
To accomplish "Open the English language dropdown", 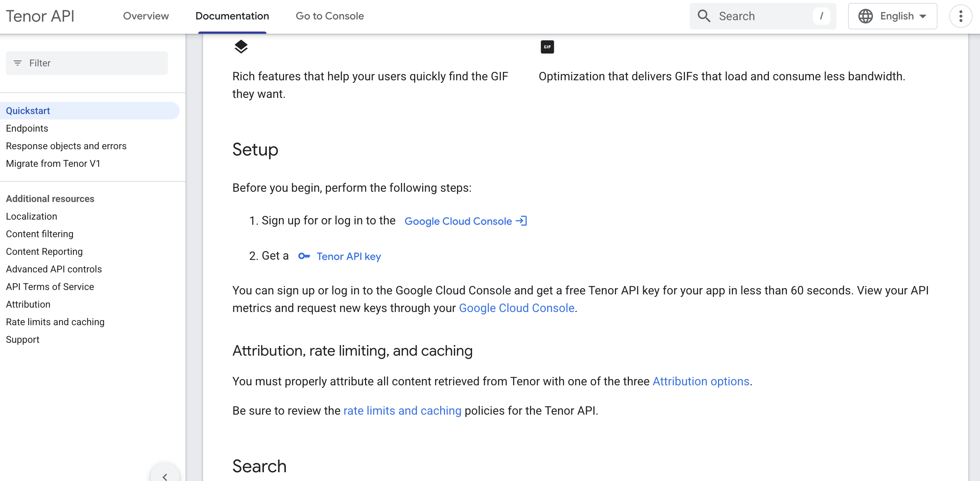I will point(892,16).
